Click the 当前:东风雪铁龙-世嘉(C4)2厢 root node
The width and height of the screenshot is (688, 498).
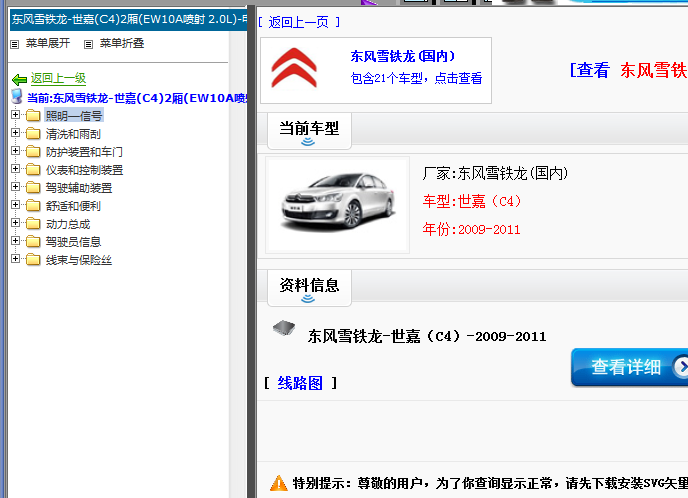(x=136, y=97)
